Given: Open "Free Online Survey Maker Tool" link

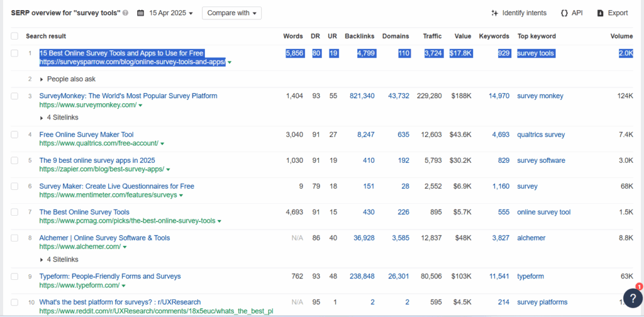Looking at the screenshot, I should pyautogui.click(x=86, y=134).
